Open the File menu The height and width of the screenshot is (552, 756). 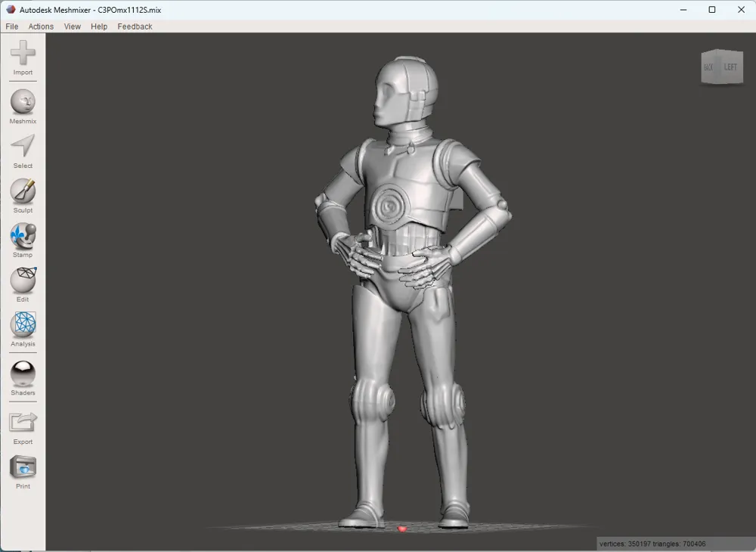click(12, 26)
